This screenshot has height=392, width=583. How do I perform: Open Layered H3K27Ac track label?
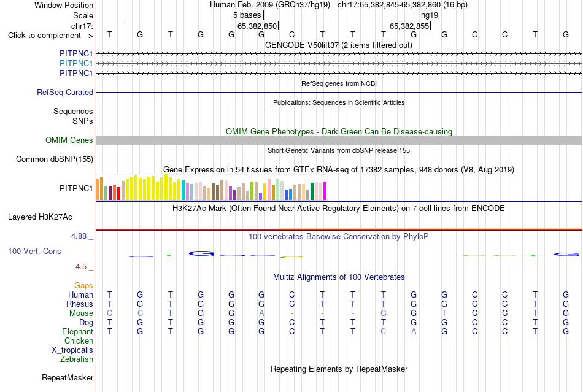(40, 217)
